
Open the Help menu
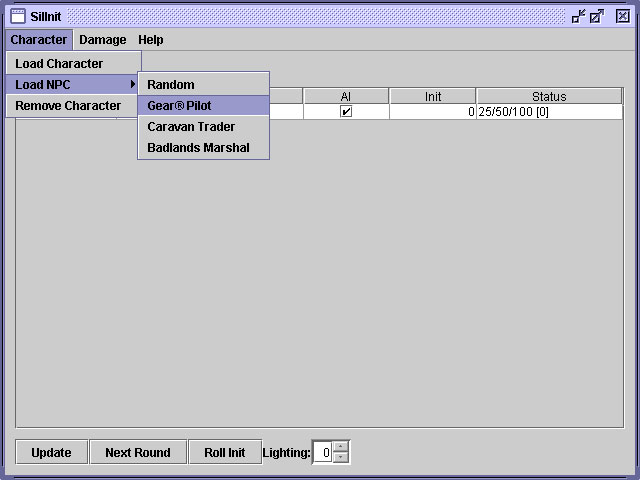coord(151,40)
